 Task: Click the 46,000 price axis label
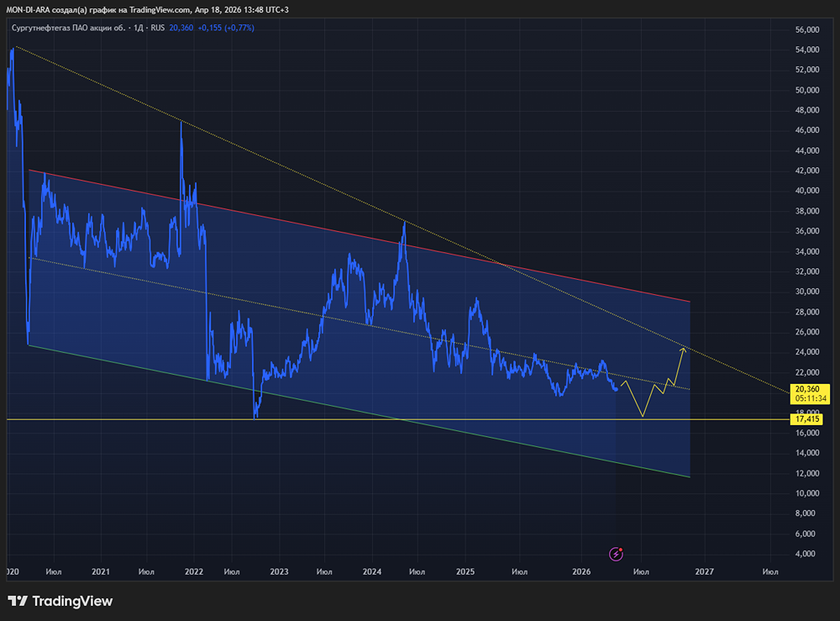tap(807, 130)
